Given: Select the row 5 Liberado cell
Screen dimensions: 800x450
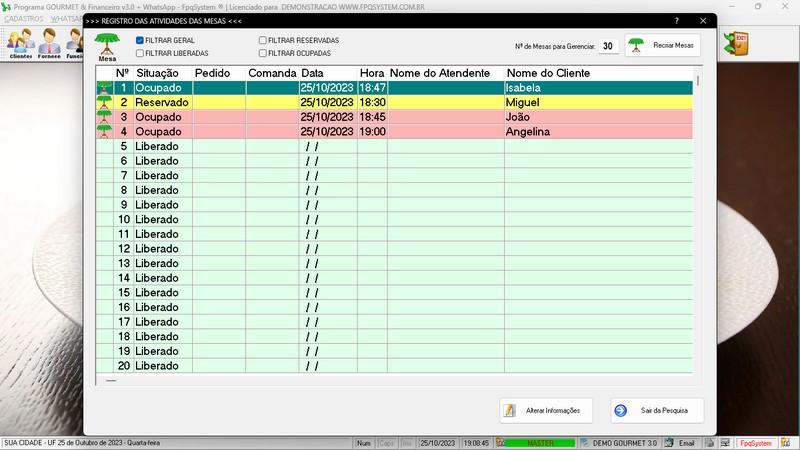Looking at the screenshot, I should [x=163, y=146].
